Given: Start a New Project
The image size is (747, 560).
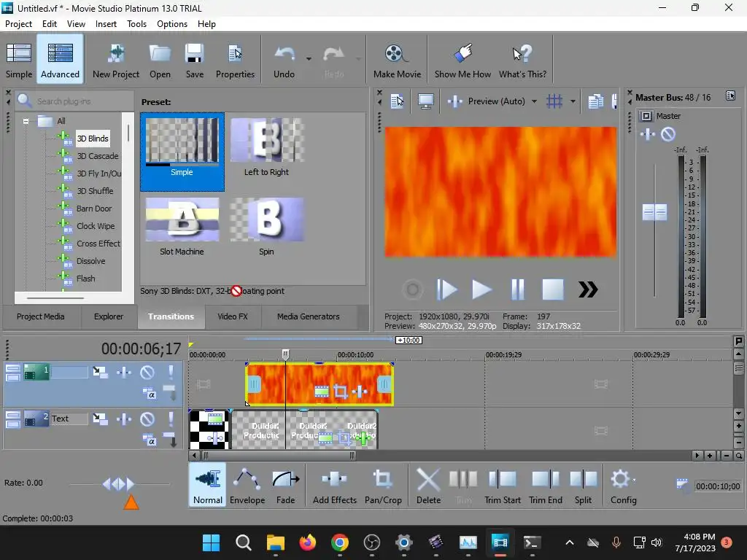Looking at the screenshot, I should [116, 61].
